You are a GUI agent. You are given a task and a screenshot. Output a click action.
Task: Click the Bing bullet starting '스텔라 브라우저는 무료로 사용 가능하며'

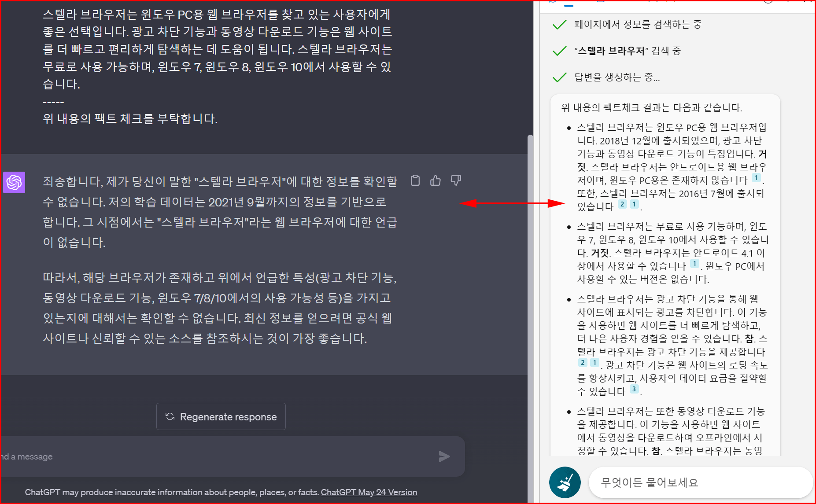point(672,253)
